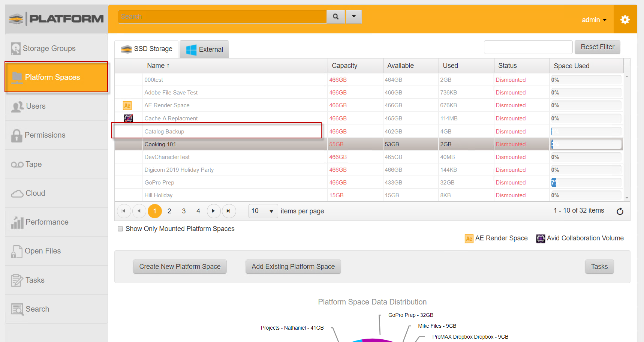Go to page 4
Viewport: 644px width, 342px height.
pyautogui.click(x=198, y=211)
